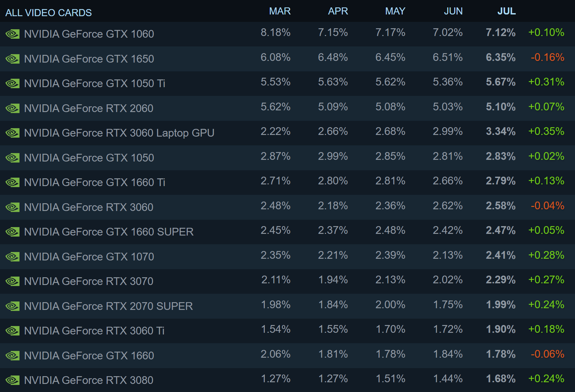
Task: Select the MAR column header
Action: pos(280,11)
